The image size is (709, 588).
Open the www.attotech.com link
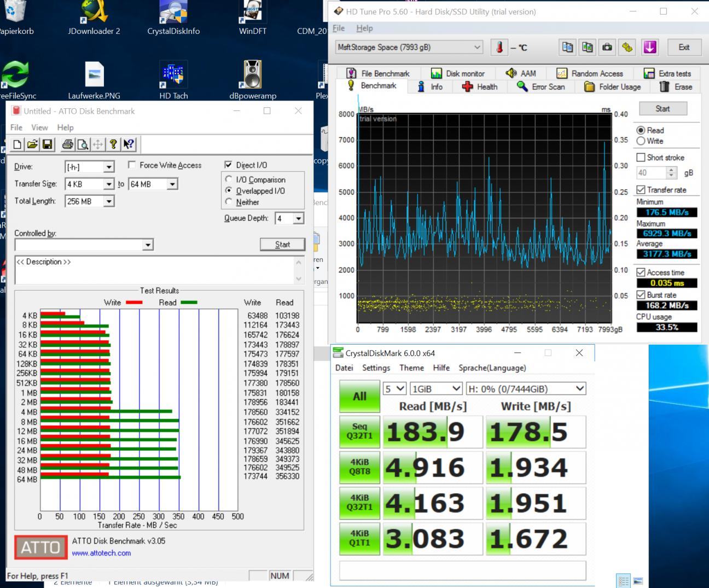tap(101, 553)
